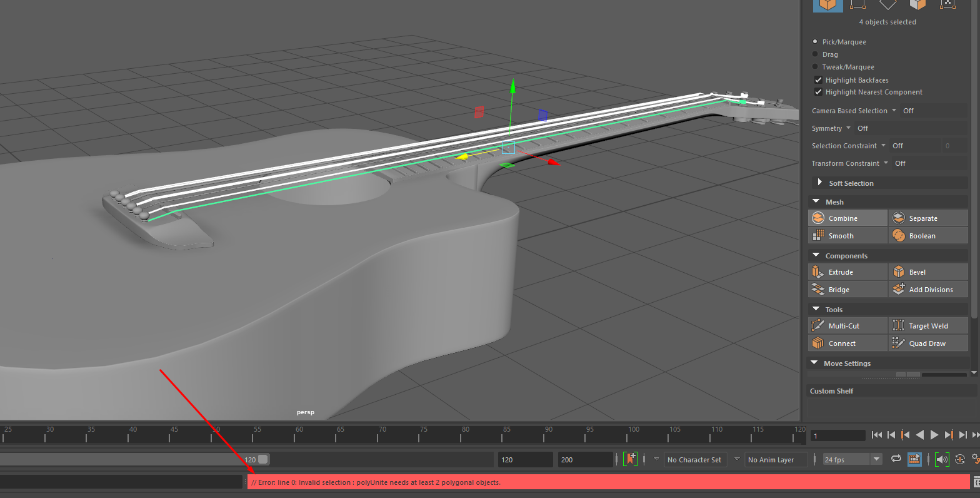This screenshot has width=980, height=498.
Task: Step back one frame
Action: (x=891, y=435)
